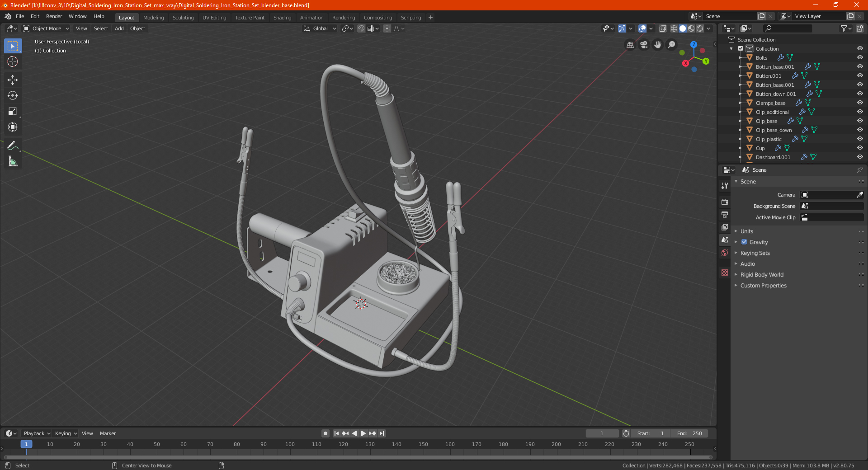Open View Layer properties tab
The width and height of the screenshot is (868, 470).
[x=725, y=227]
